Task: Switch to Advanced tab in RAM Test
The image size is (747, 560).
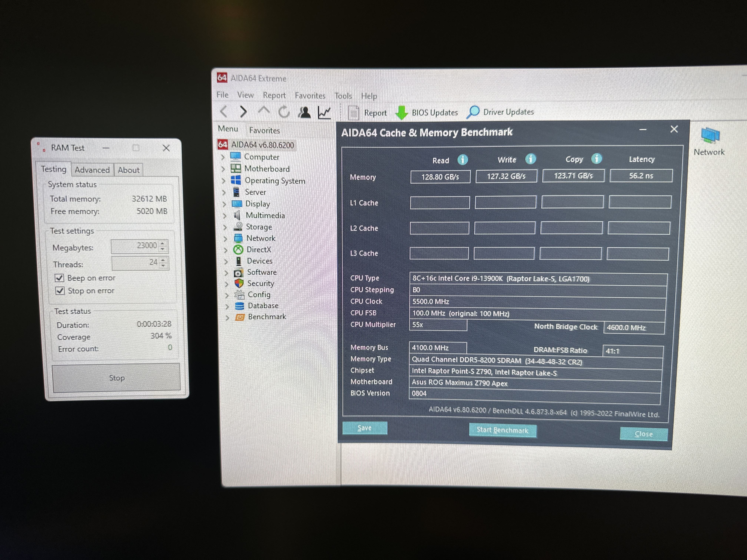Action: (x=92, y=170)
